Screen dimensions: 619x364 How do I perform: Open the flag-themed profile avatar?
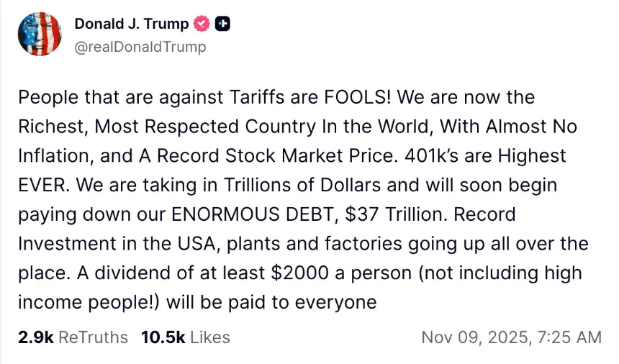pyautogui.click(x=40, y=35)
